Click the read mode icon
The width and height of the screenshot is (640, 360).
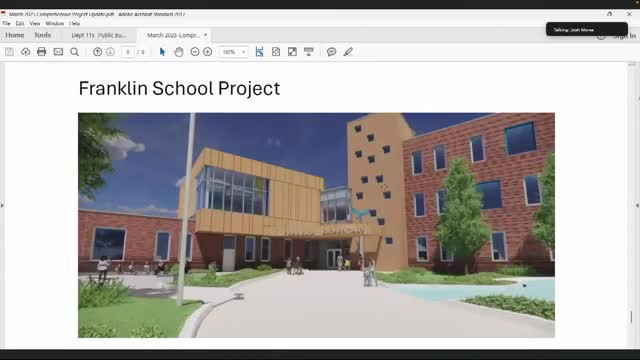click(x=309, y=52)
